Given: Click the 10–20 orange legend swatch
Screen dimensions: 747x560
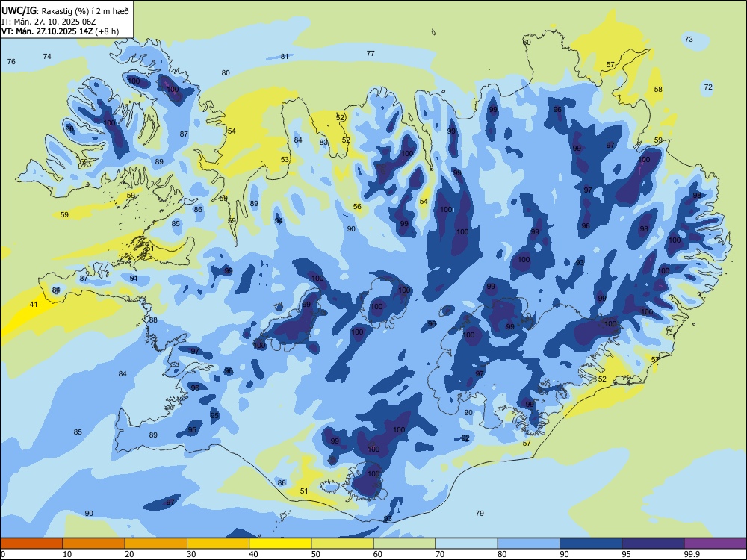Looking at the screenshot, I should 94,544.
